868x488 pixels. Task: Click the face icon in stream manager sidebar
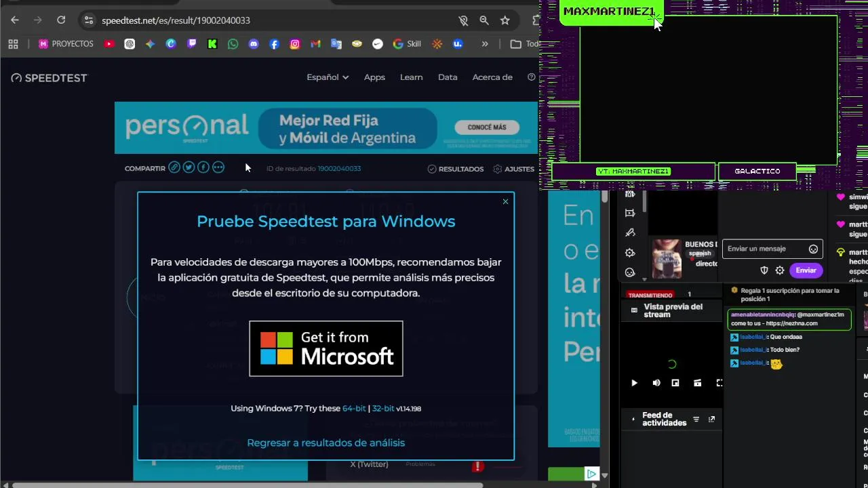point(630,272)
